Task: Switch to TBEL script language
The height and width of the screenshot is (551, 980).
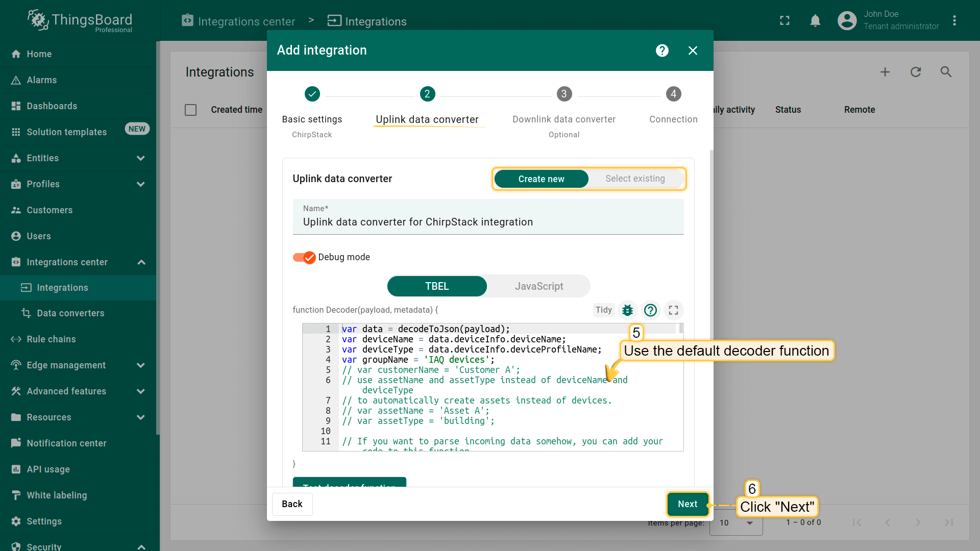Action: point(437,287)
